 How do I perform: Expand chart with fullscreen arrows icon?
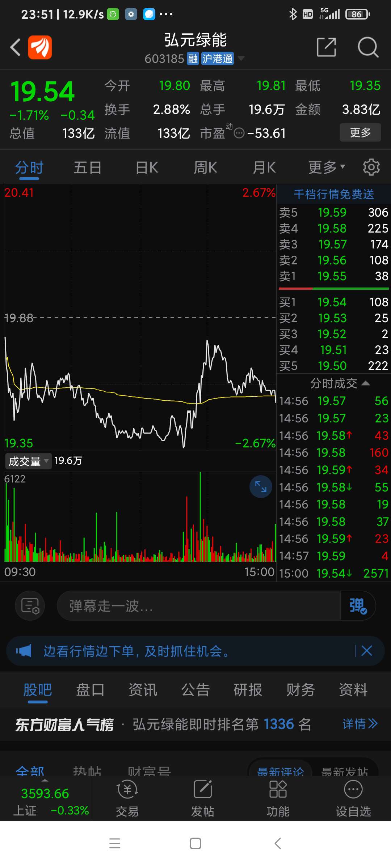pos(261,487)
